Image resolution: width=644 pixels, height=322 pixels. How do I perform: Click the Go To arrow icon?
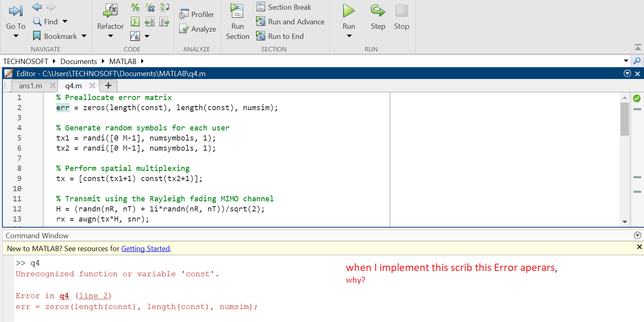[x=16, y=11]
